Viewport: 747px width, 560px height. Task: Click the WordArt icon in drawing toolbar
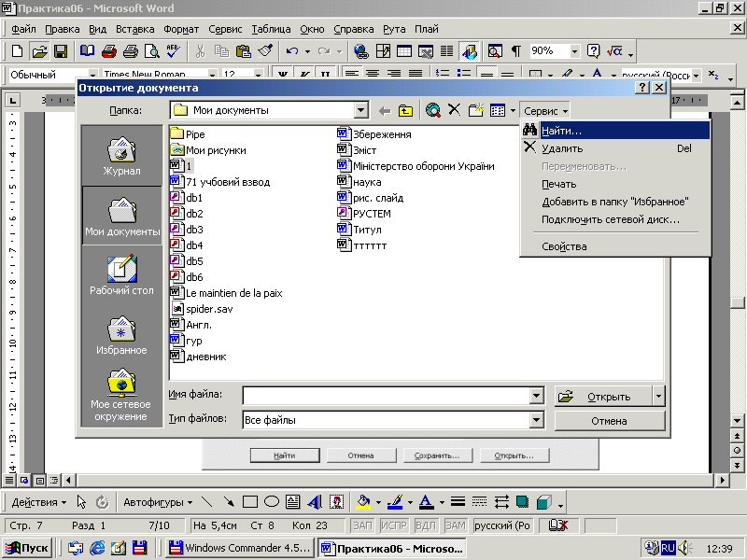pyautogui.click(x=315, y=502)
